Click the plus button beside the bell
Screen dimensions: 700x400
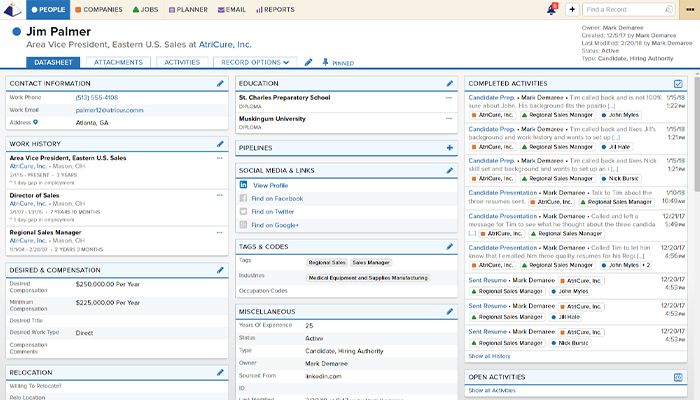click(x=571, y=9)
